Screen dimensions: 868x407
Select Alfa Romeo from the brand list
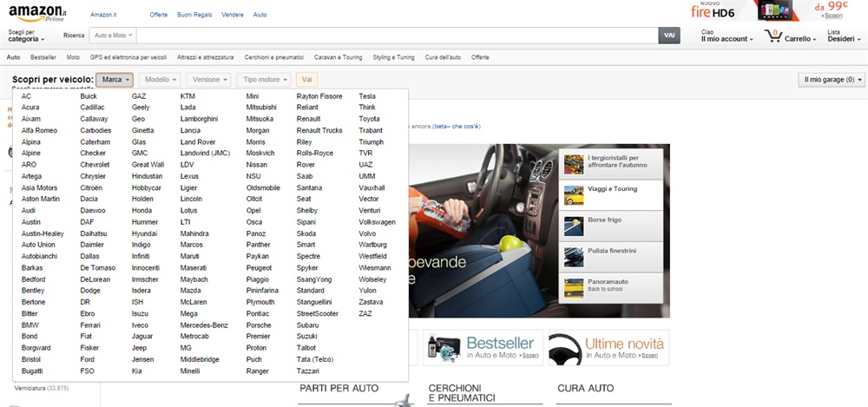[39, 131]
